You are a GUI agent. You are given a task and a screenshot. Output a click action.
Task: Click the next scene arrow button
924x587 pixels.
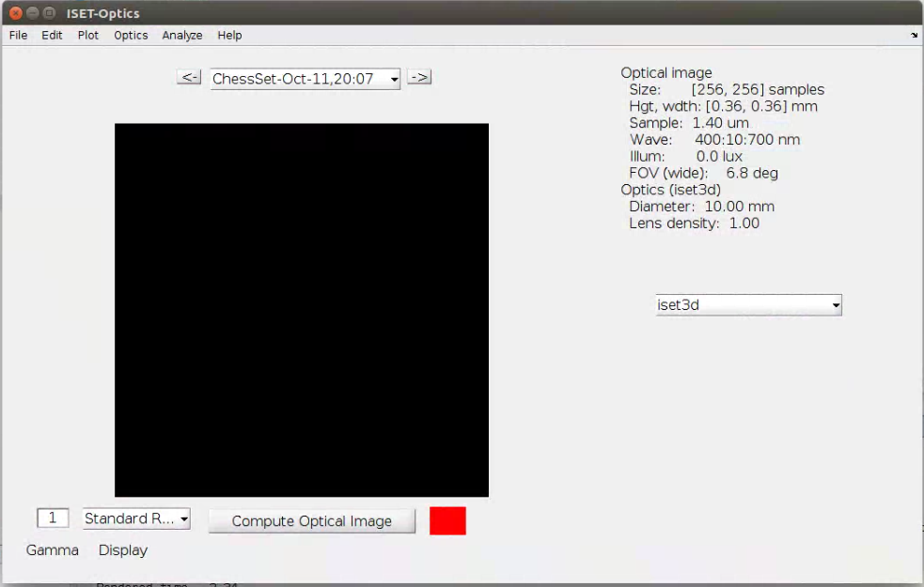pos(418,77)
